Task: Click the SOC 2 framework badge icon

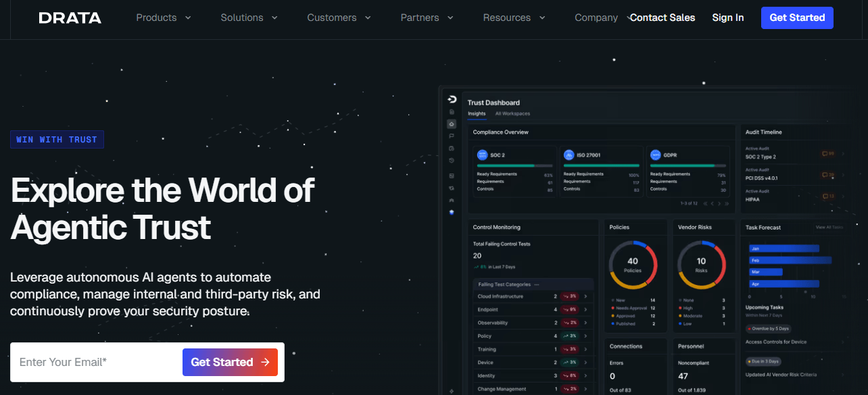Action: click(x=482, y=155)
